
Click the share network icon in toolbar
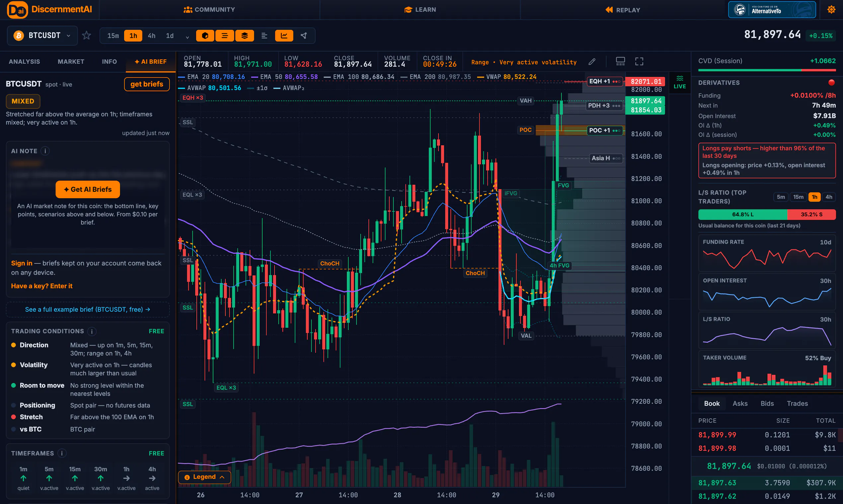coord(304,36)
